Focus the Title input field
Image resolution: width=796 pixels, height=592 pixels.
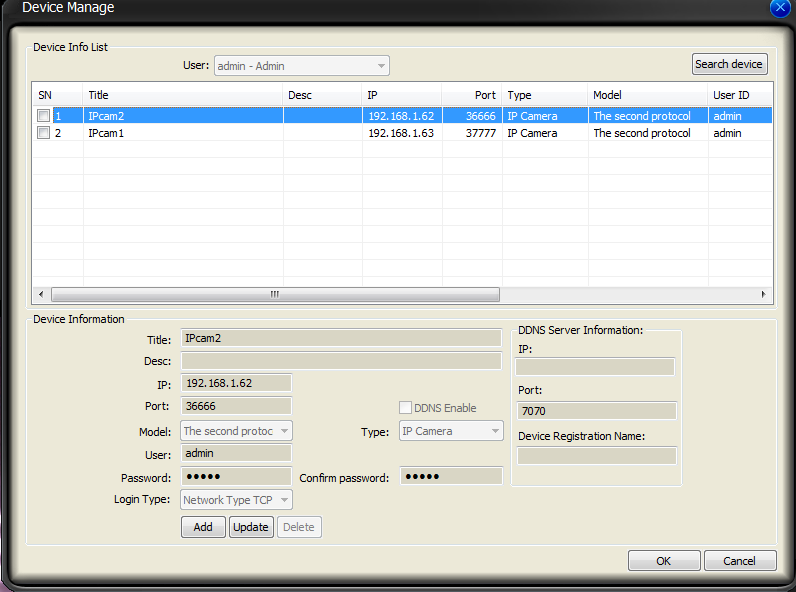coord(341,338)
